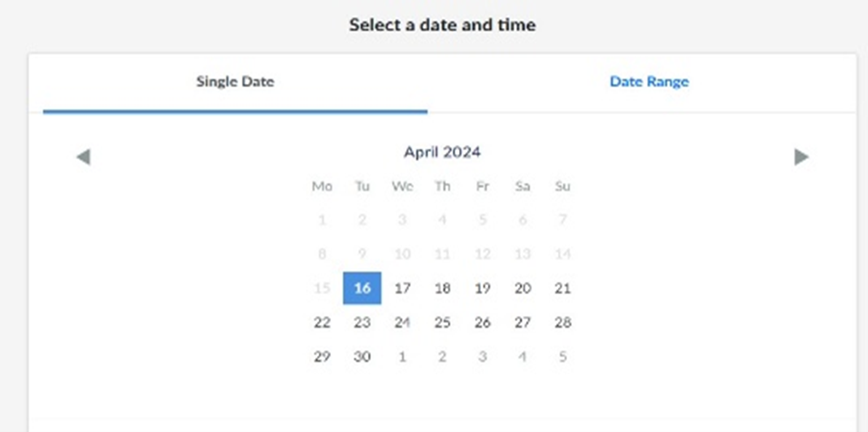Select Monday April 22
868x432 pixels.
[x=322, y=322]
